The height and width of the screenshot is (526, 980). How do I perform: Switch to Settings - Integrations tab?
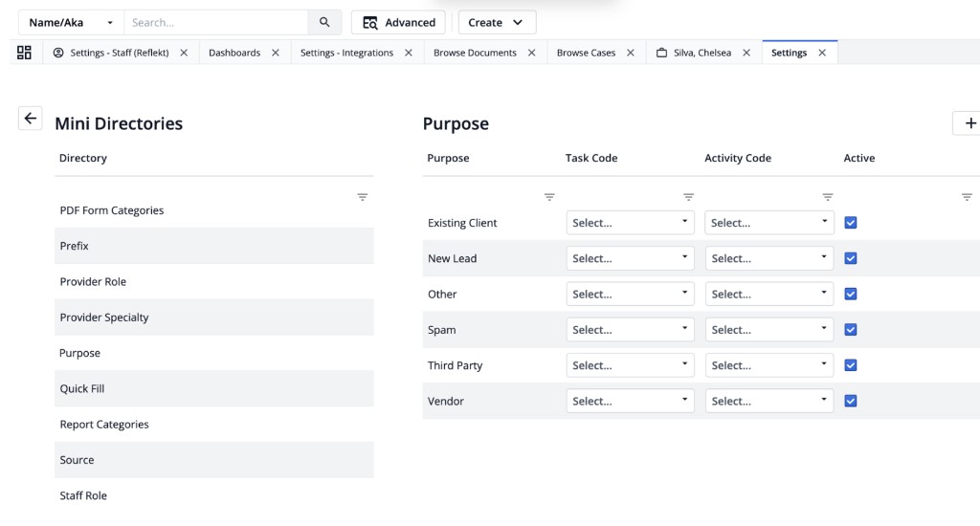click(346, 54)
